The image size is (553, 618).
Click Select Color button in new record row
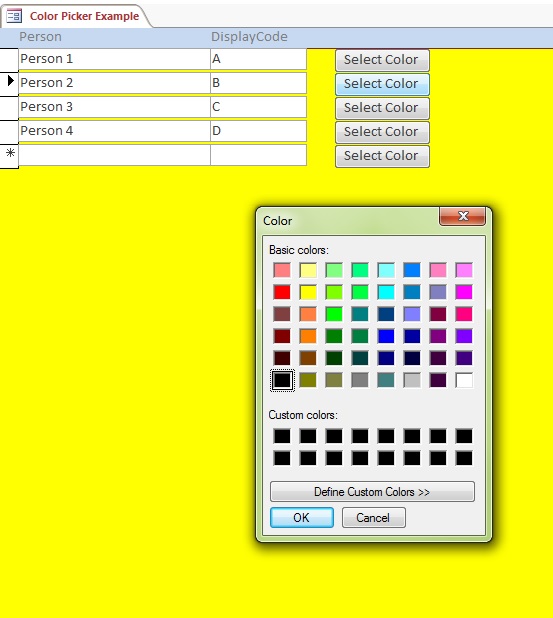(x=382, y=156)
